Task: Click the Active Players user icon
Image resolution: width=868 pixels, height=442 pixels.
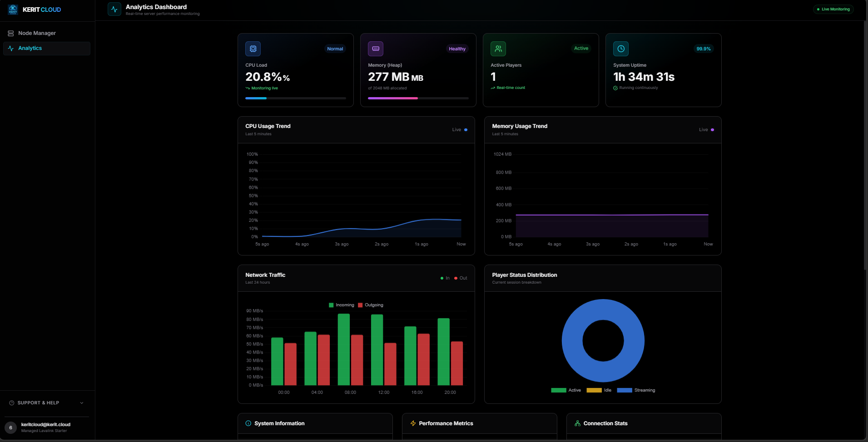Action: (498, 49)
